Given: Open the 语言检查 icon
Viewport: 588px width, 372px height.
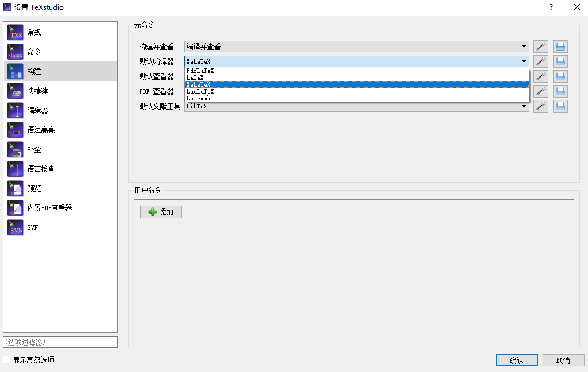Looking at the screenshot, I should (16, 169).
